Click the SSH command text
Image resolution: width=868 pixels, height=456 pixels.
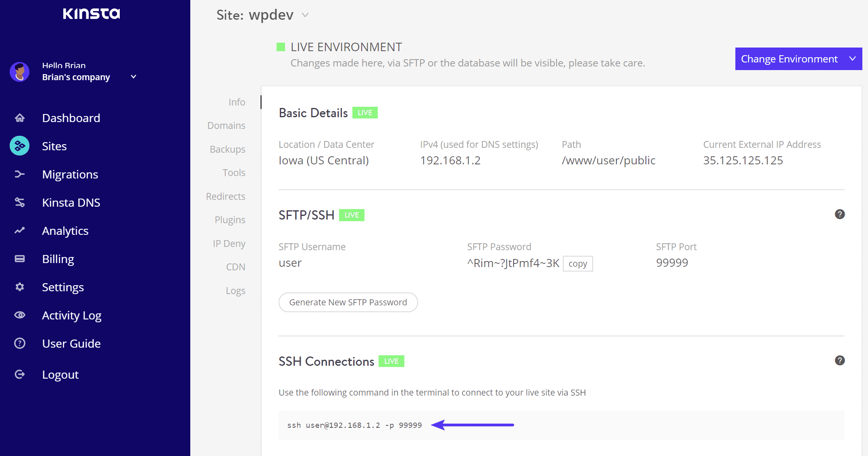tap(354, 425)
